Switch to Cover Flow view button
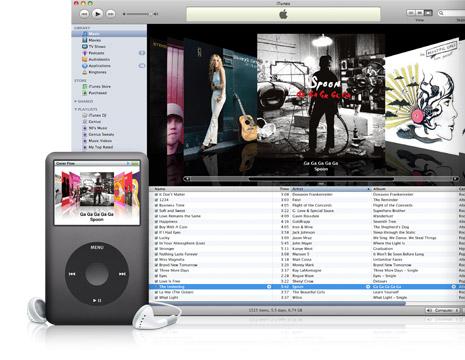 pyautogui.click(x=428, y=13)
